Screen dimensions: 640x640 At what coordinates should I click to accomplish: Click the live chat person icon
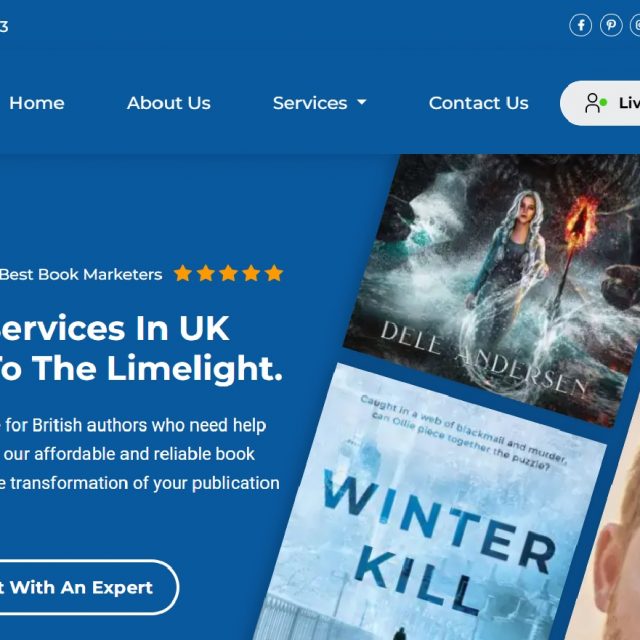592,103
